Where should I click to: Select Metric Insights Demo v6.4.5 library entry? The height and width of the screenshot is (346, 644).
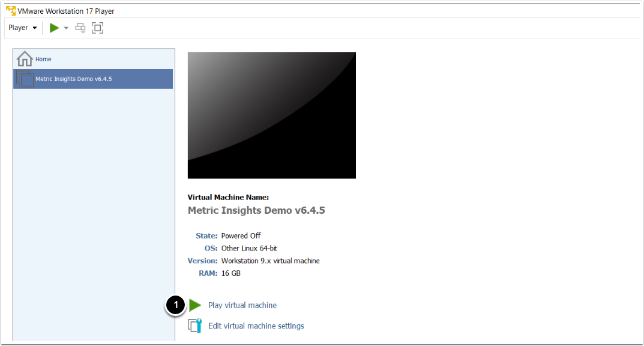93,79
